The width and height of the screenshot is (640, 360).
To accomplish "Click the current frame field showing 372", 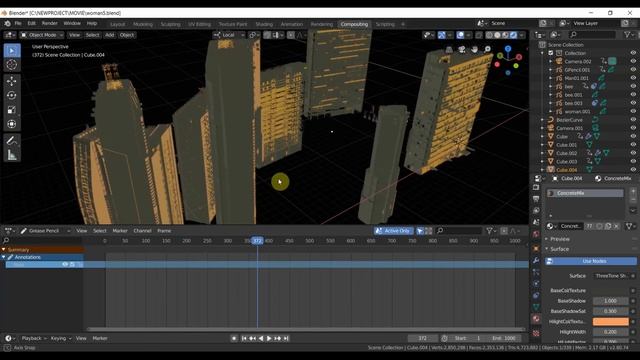I will [x=423, y=338].
